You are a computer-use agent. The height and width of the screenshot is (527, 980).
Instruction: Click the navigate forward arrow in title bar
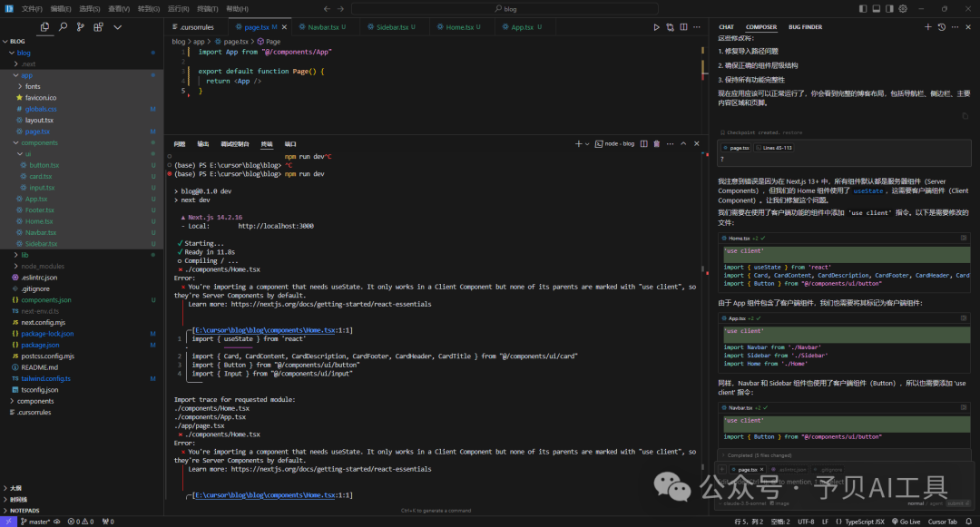340,9
